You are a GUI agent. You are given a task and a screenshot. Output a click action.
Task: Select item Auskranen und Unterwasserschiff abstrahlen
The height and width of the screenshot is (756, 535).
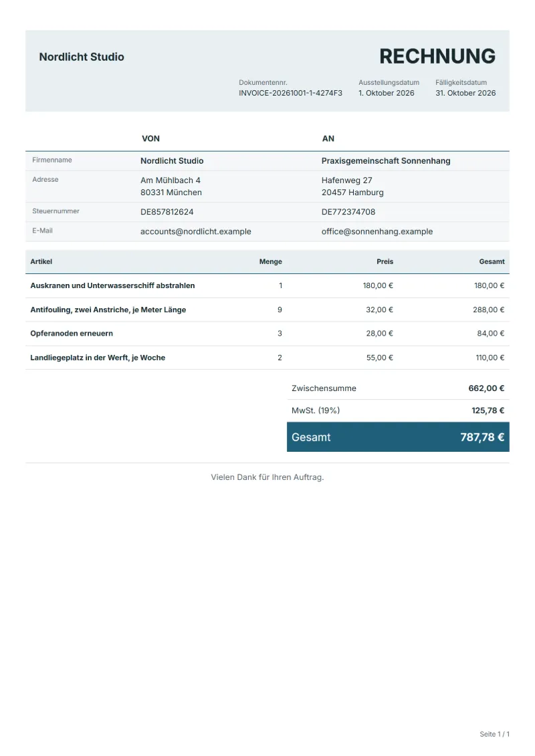click(x=112, y=285)
